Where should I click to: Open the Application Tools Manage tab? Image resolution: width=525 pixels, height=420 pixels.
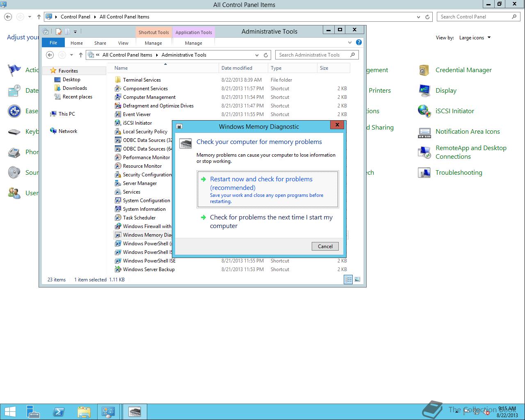tap(194, 43)
